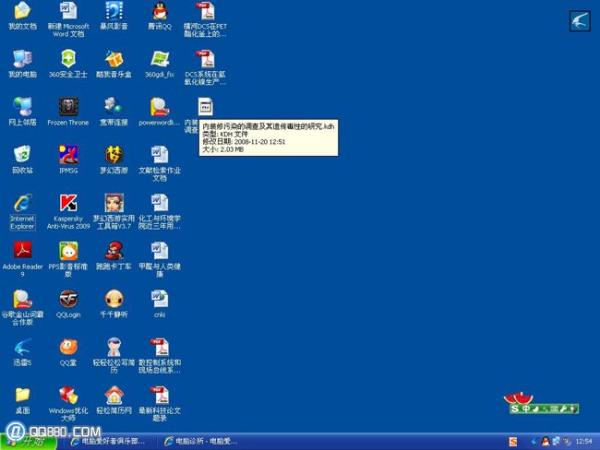
Task: Switch to 电脑诊所 taskbar window
Action: [200, 440]
